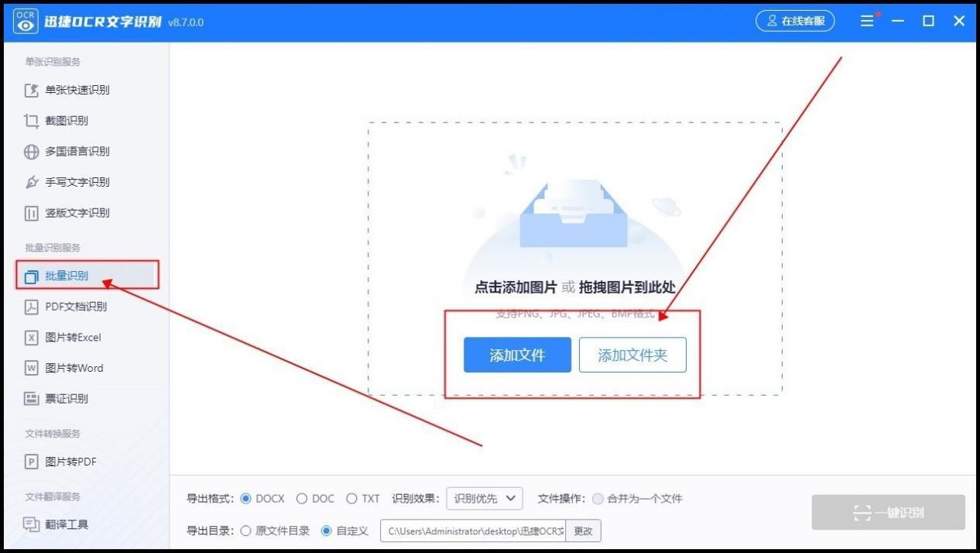Open the 识别优先 recognition effect dropdown

484,499
